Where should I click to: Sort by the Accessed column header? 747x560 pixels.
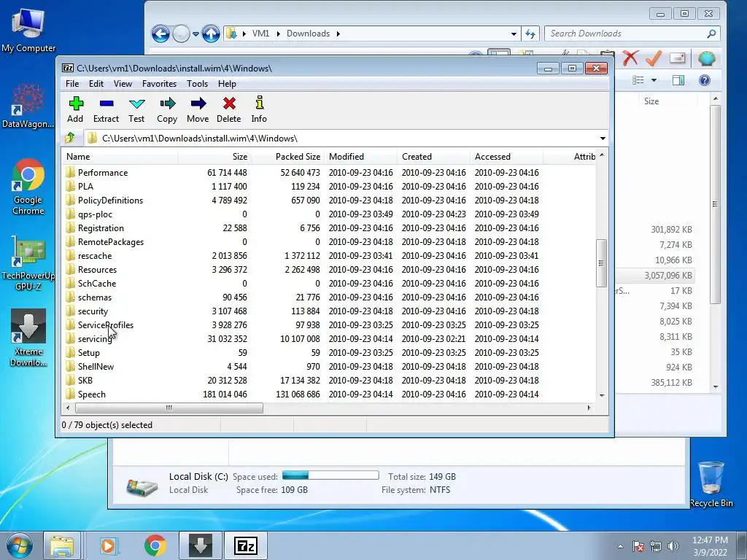506,157
